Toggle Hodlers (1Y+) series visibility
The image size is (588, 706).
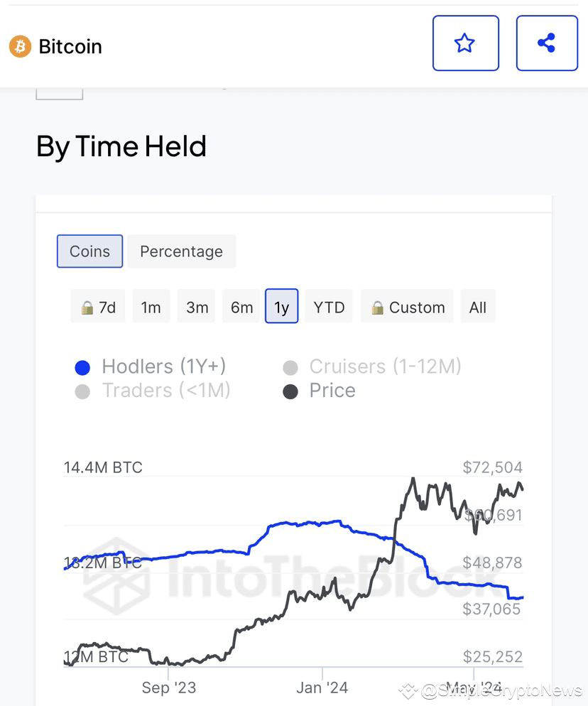click(x=163, y=366)
